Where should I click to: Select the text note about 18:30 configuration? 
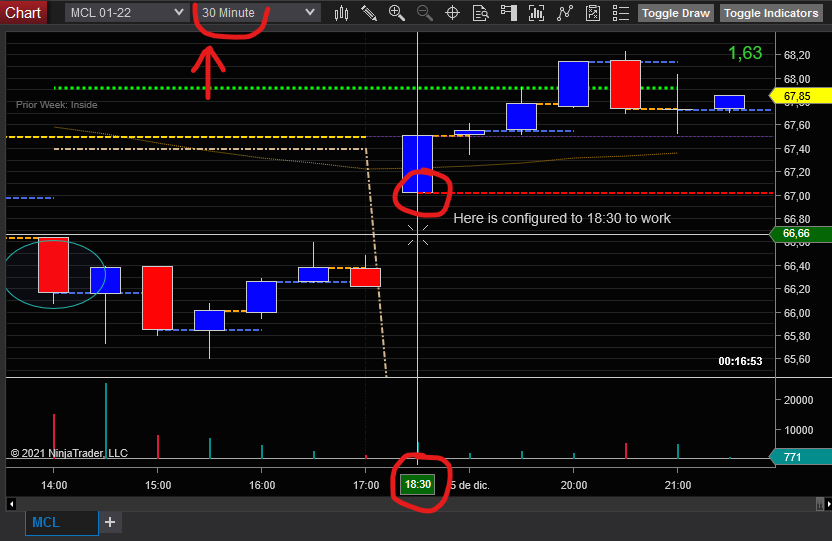pyautogui.click(x=562, y=218)
